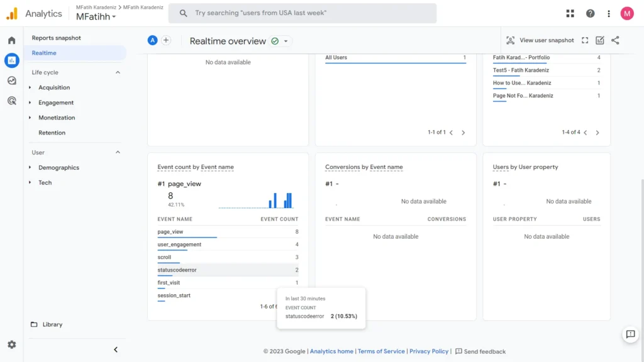Open Admin settings via gear icon

[11, 345]
